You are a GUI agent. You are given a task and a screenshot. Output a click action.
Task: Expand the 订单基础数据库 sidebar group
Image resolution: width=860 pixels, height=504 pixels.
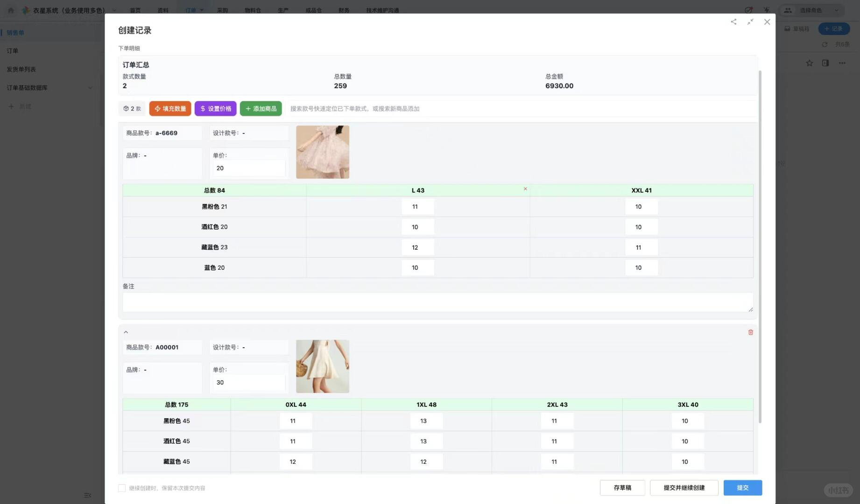pos(90,88)
